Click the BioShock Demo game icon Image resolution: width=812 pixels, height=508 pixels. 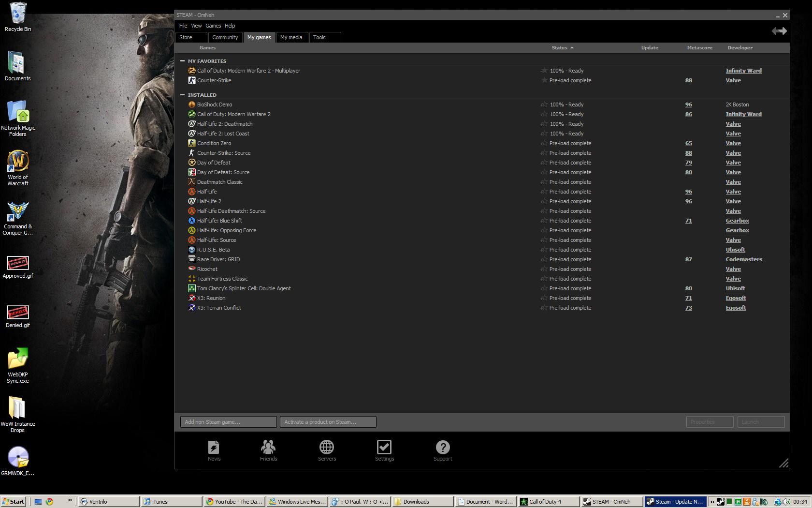pos(192,105)
